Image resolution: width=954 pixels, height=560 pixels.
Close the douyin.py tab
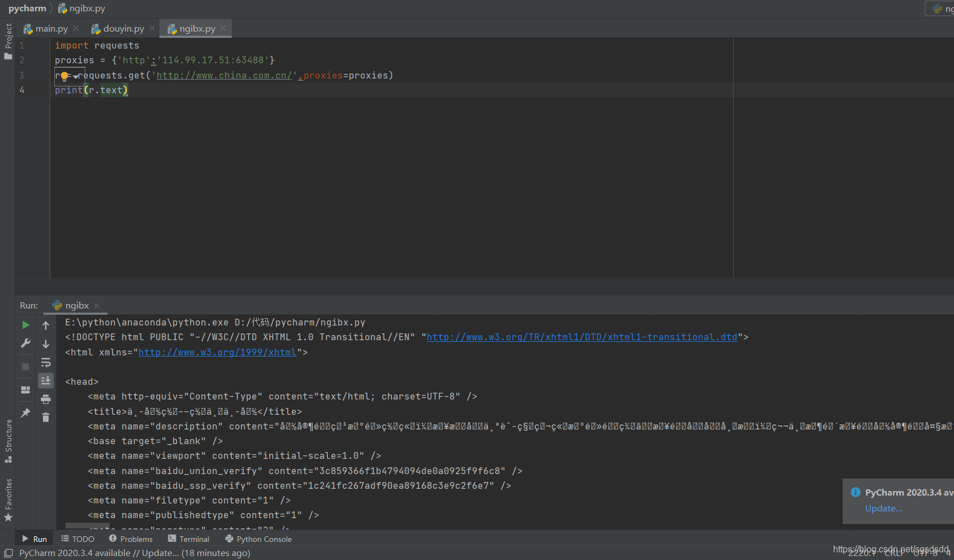point(152,28)
